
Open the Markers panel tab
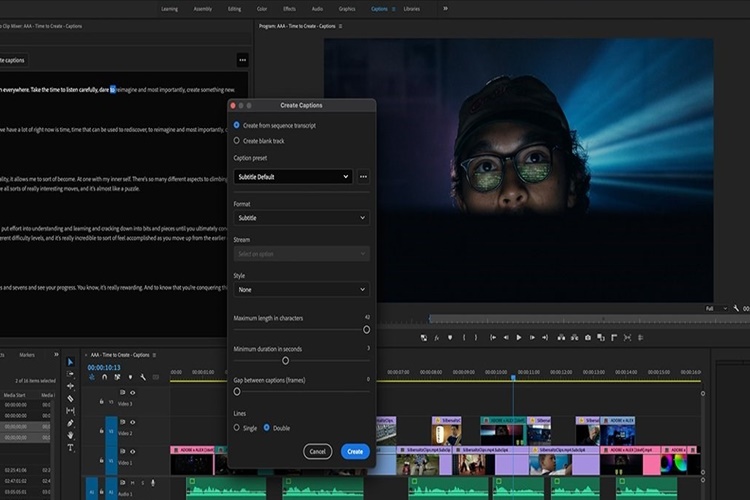tap(27, 355)
